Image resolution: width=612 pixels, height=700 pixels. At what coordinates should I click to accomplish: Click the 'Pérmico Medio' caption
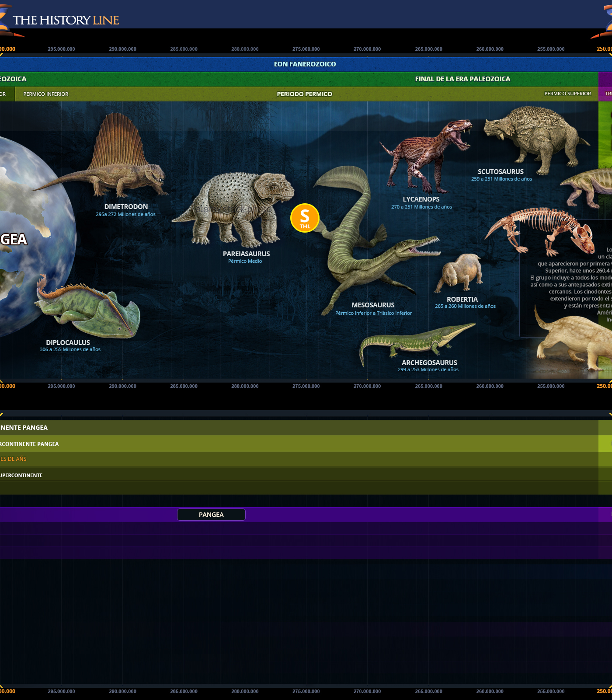tap(245, 261)
